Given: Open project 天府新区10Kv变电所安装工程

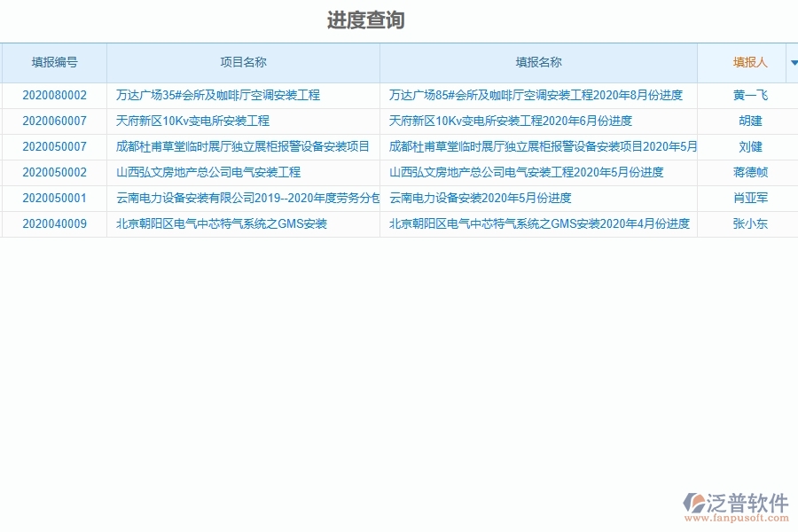Looking at the screenshot, I should coord(191,121).
